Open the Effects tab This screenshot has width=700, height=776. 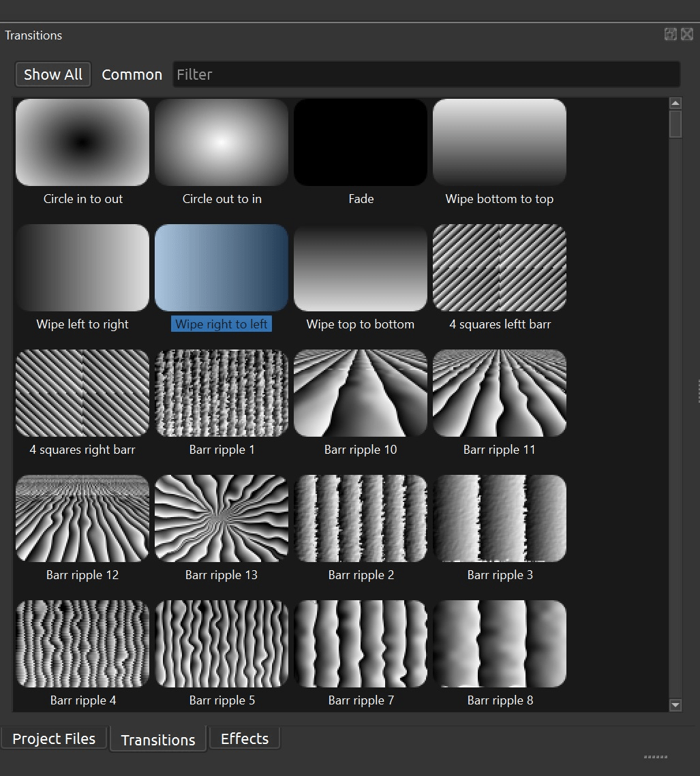click(245, 739)
